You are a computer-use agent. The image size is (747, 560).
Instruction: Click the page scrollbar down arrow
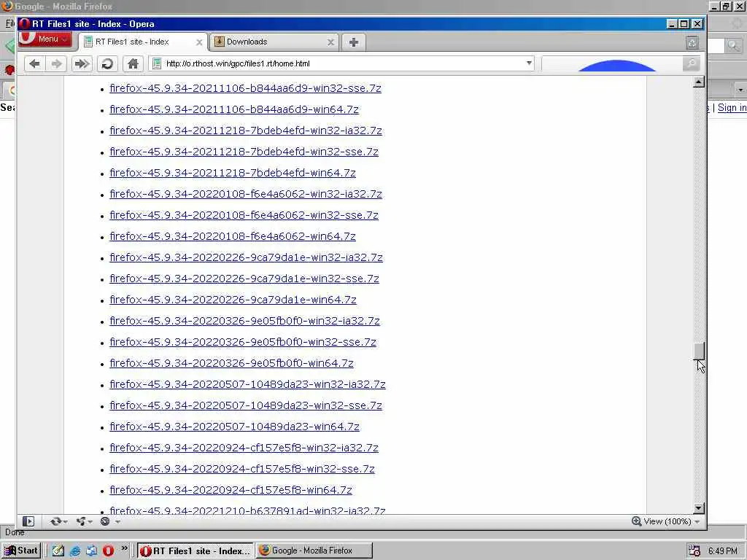coord(698,508)
